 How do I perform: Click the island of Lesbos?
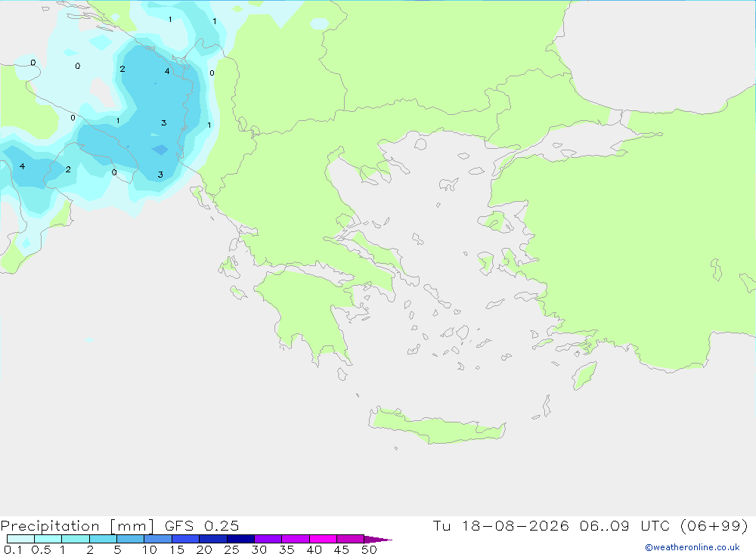[x=497, y=221]
